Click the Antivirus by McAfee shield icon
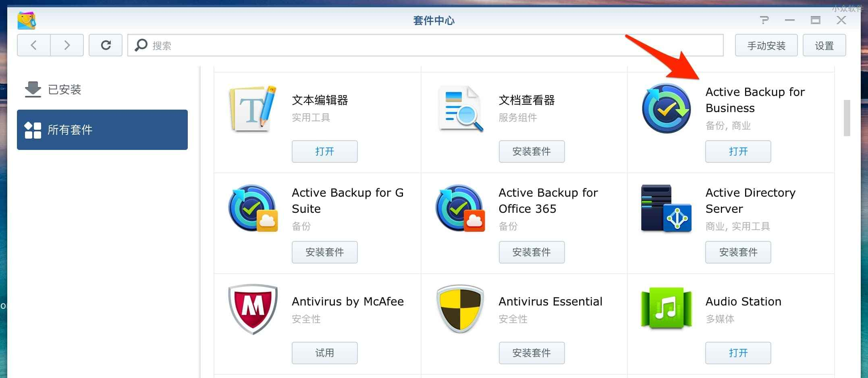This screenshot has height=378, width=868. click(x=253, y=309)
